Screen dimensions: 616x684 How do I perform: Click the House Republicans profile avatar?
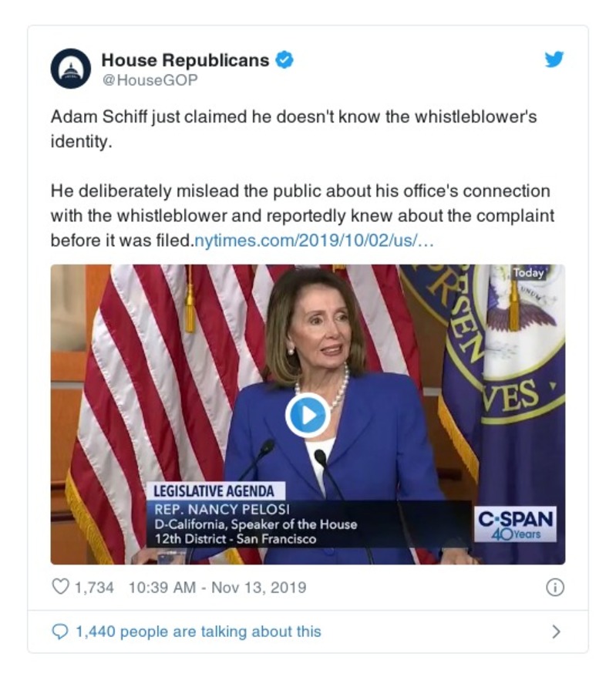71,69
